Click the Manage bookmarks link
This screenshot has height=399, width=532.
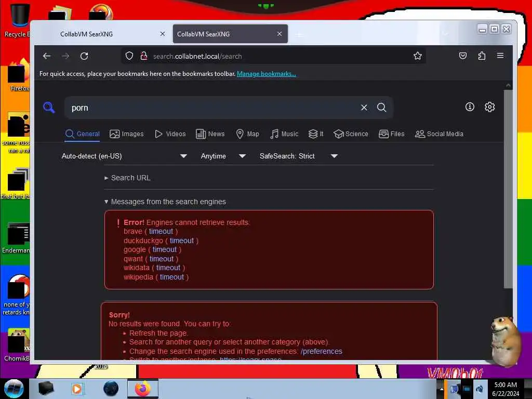267,74
